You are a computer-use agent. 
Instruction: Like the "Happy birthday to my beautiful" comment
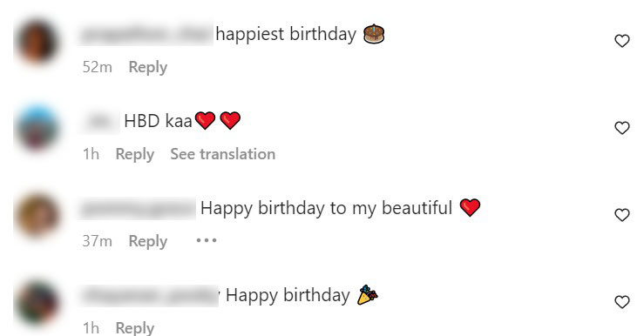622,214
